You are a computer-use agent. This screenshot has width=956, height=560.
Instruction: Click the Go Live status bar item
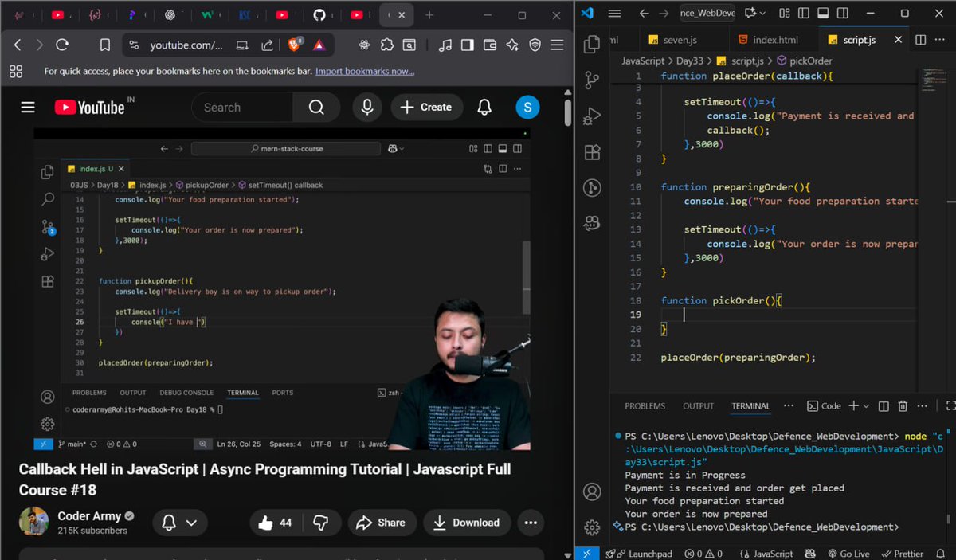click(x=848, y=553)
